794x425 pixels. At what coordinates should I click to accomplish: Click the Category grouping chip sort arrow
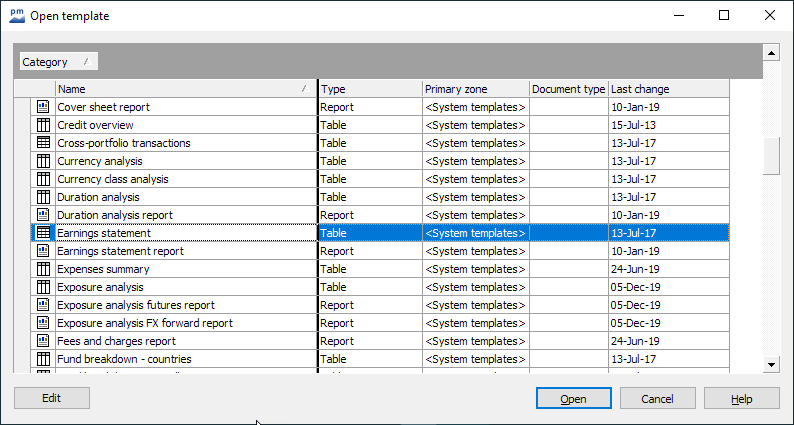[x=87, y=62]
